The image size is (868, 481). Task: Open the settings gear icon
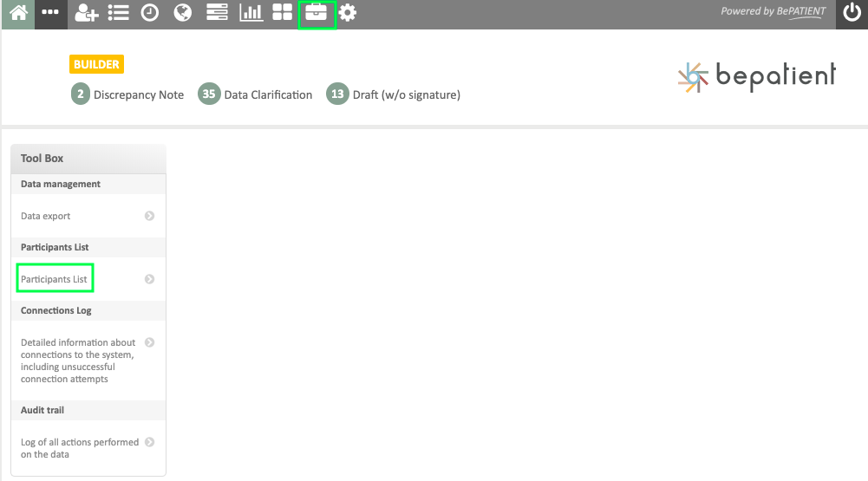[348, 14]
